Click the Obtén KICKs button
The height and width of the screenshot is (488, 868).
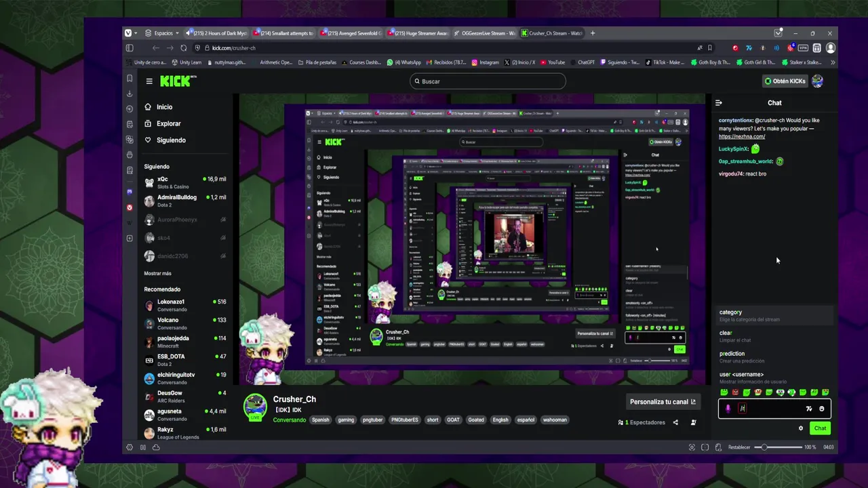point(785,81)
